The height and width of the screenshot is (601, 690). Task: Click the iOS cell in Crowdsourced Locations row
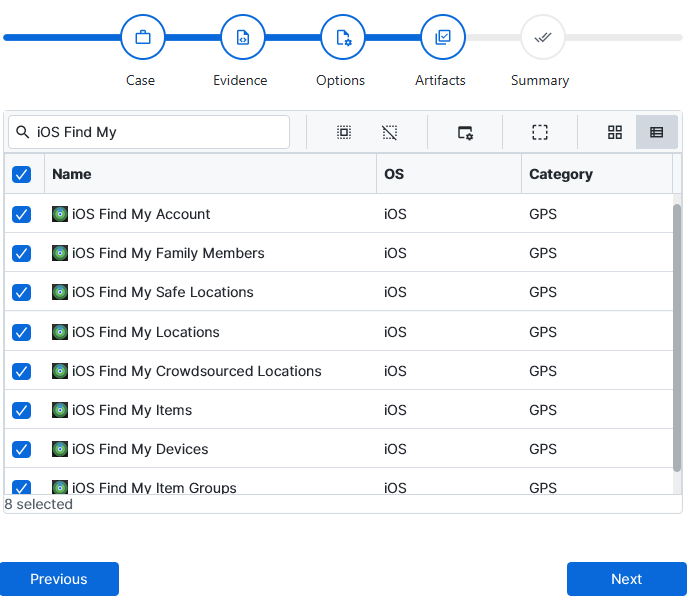click(x=395, y=371)
